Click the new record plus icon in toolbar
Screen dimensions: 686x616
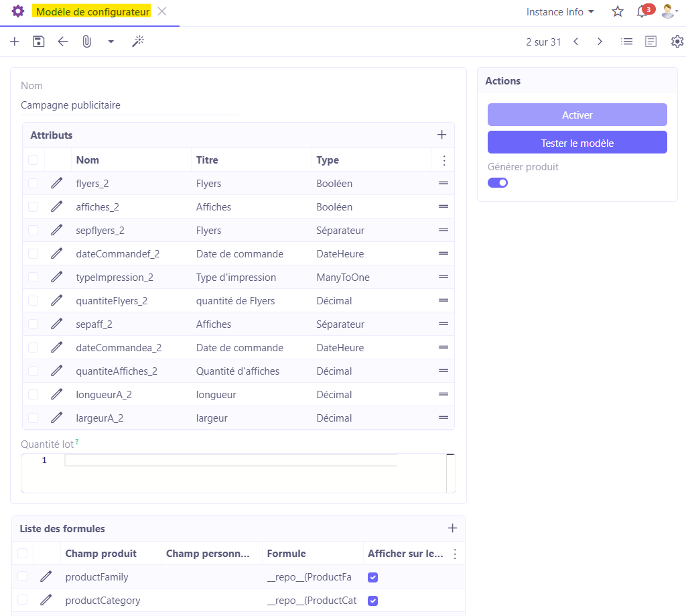(15, 42)
